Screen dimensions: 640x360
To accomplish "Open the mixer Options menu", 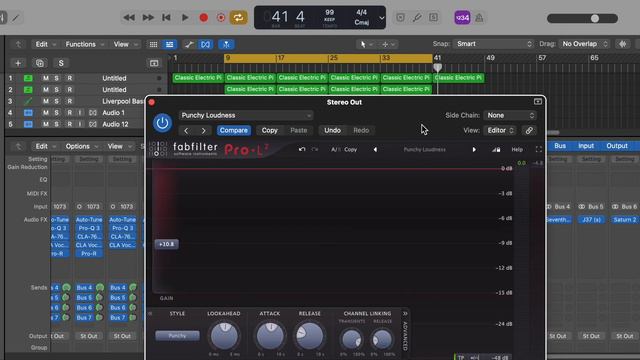I will [x=81, y=146].
